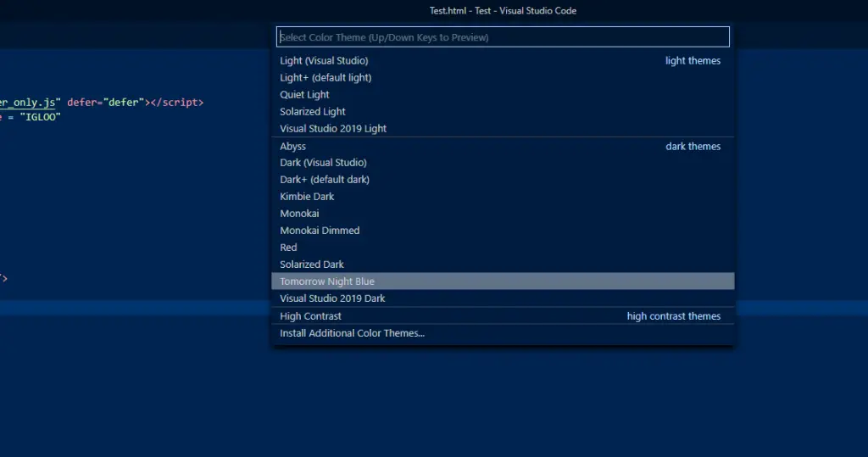Click the defer="defer" attribute in code

tap(105, 103)
